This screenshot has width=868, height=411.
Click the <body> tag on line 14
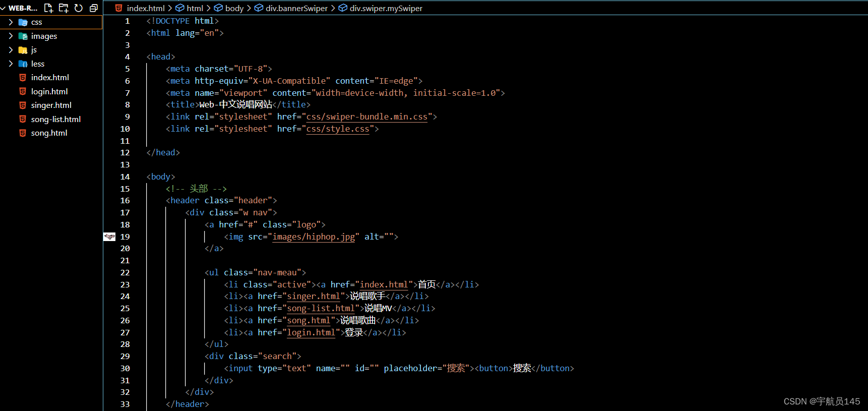161,177
